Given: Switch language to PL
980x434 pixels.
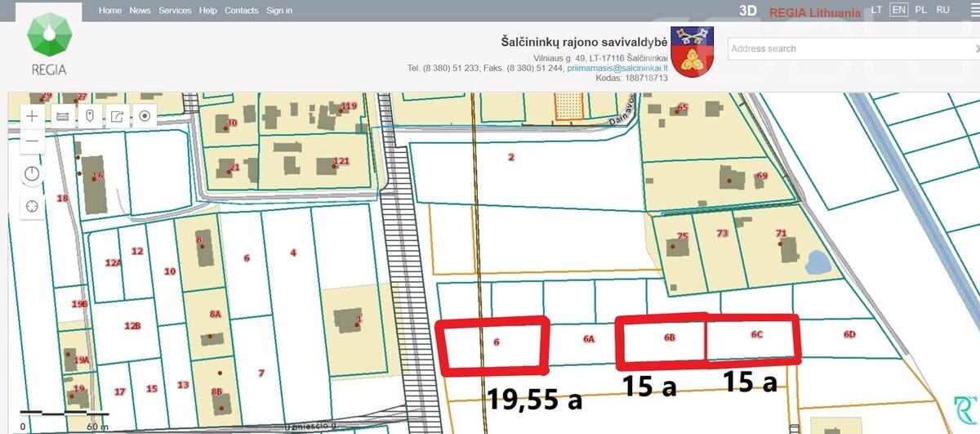Looking at the screenshot, I should 920,10.
